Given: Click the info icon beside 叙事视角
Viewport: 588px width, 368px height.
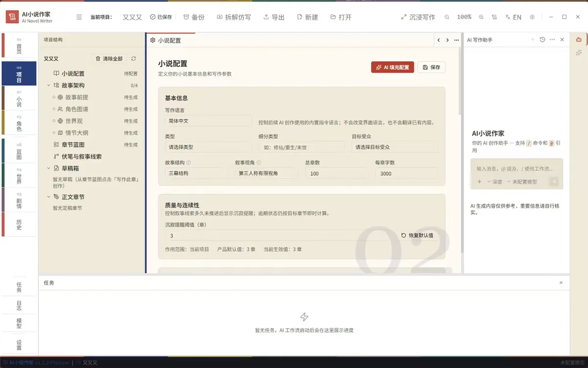Looking at the screenshot, I should coord(259,162).
